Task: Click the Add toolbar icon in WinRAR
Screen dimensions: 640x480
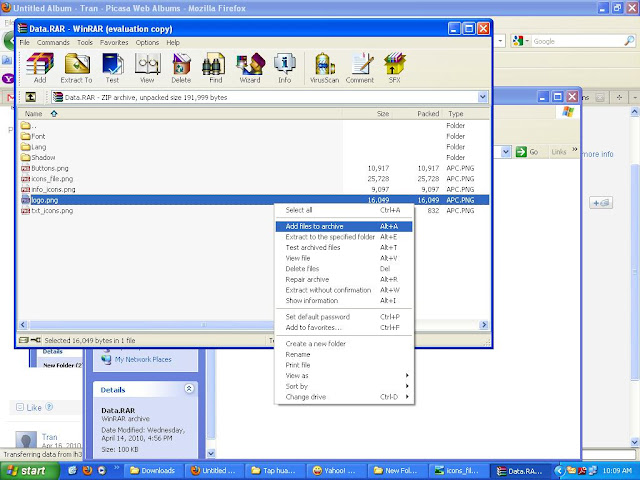Action: 40,66
